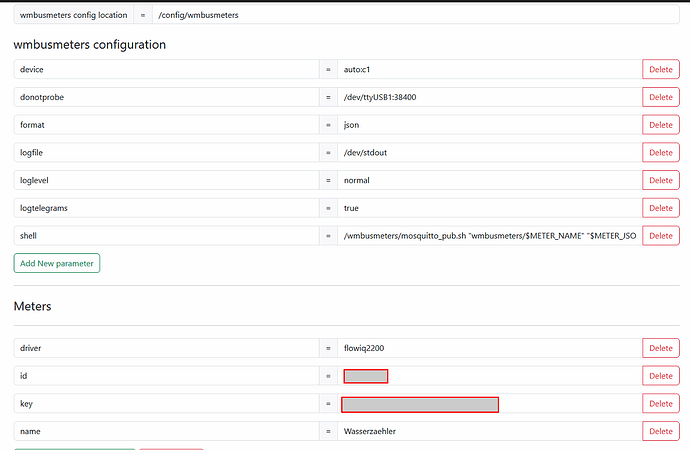Edit the config location value /config/wmbusmeters
This screenshot has height=450, width=690.
pyautogui.click(x=416, y=15)
